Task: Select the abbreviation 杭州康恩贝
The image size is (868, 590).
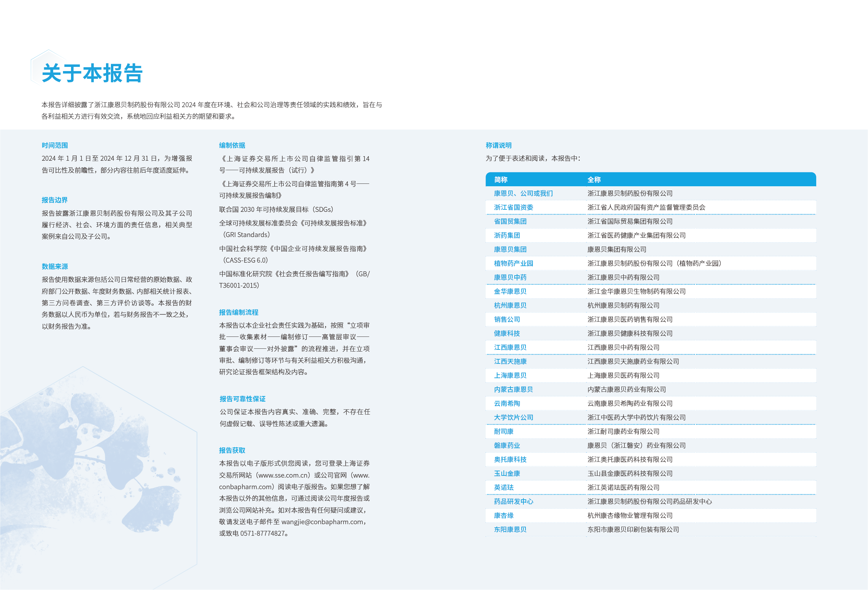Action: click(510, 305)
